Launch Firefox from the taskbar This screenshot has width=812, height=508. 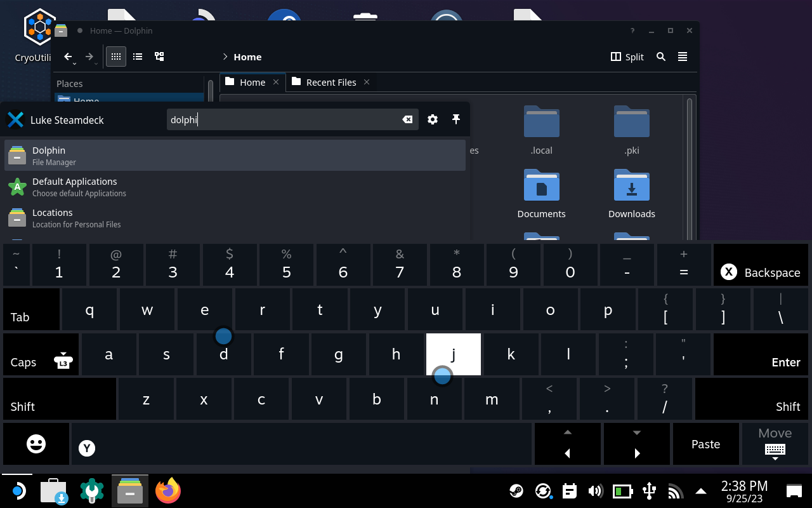pos(168,491)
